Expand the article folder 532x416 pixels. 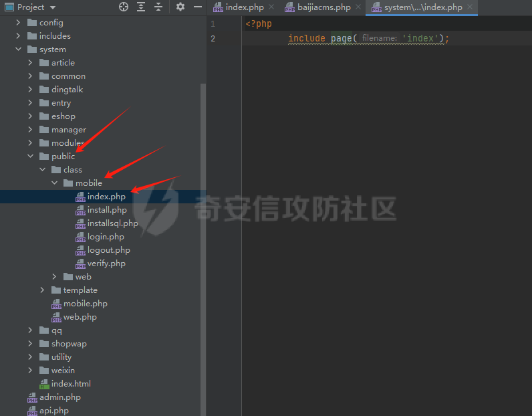tap(30, 63)
